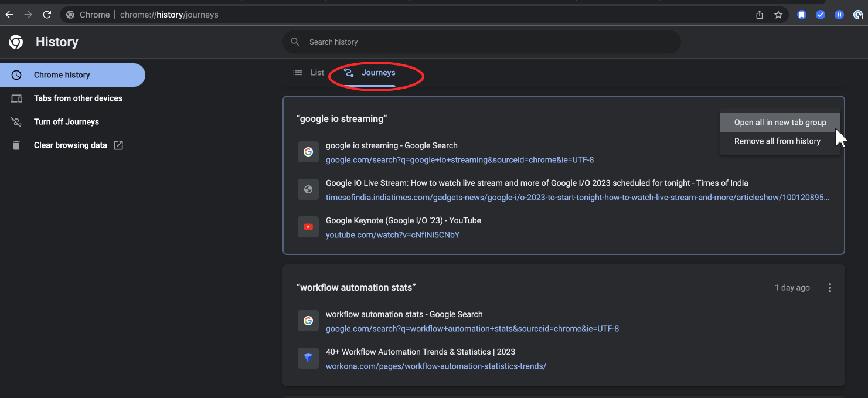The image size is (868, 398).
Task: Click the Chrome site info chip in address bar
Action: point(88,15)
